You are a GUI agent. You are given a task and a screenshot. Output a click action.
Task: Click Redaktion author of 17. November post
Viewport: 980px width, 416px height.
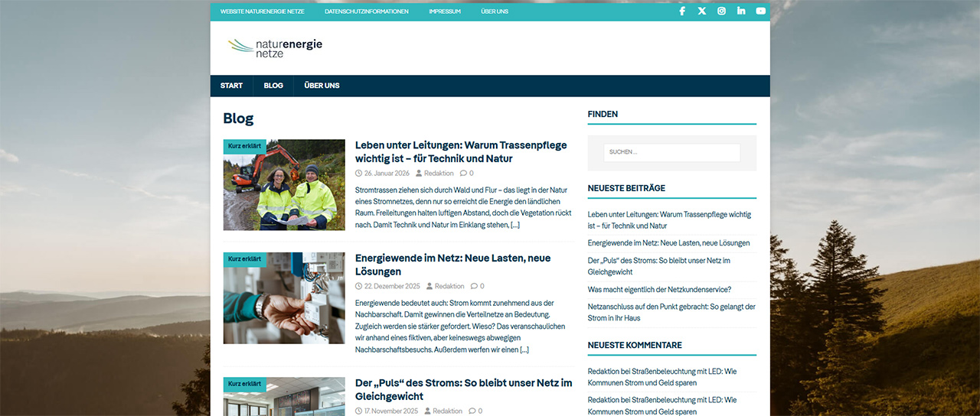click(447, 411)
